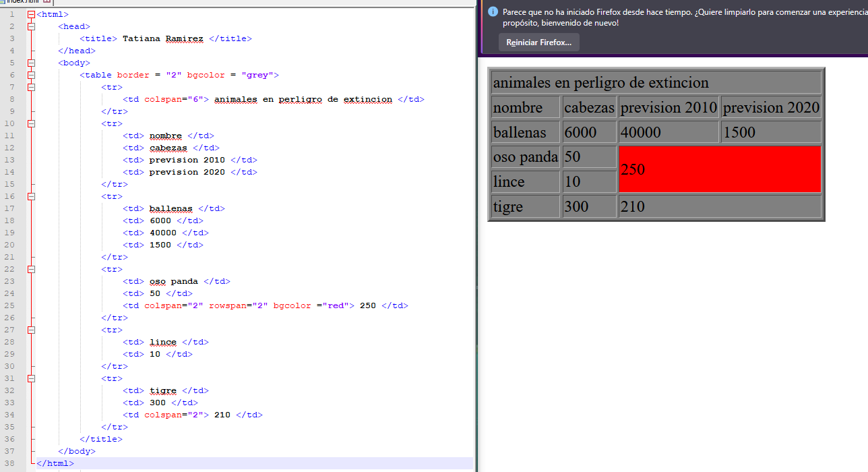The height and width of the screenshot is (472, 868).
Task: Click the red cell containing 250
Action: coord(719,169)
